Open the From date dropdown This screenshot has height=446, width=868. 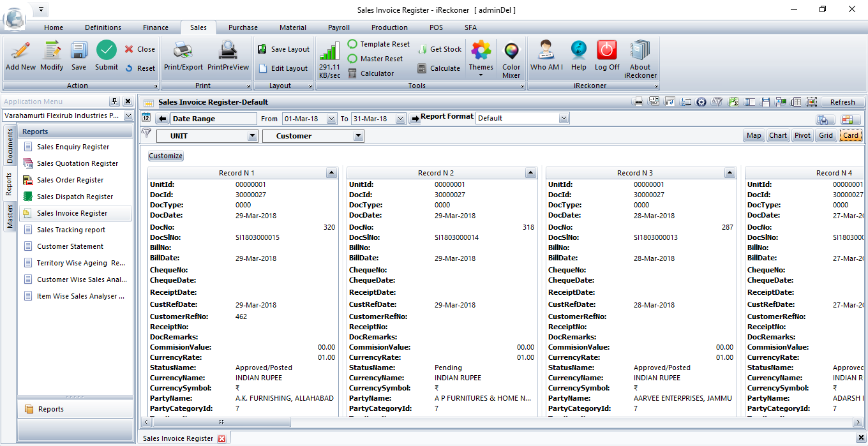click(x=331, y=119)
